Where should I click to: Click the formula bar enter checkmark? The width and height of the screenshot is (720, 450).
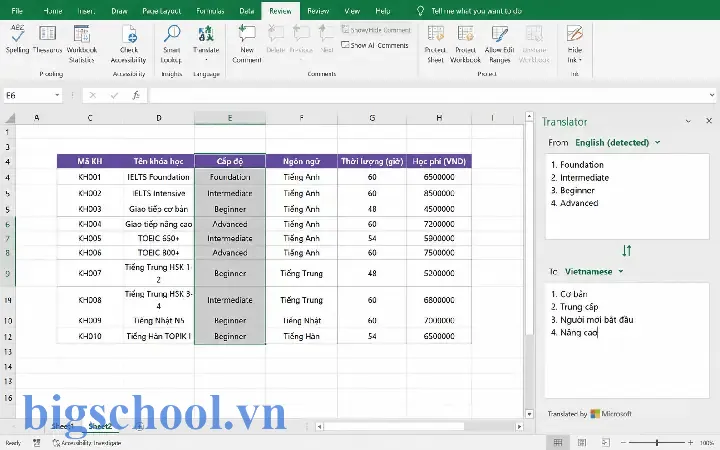coord(114,96)
